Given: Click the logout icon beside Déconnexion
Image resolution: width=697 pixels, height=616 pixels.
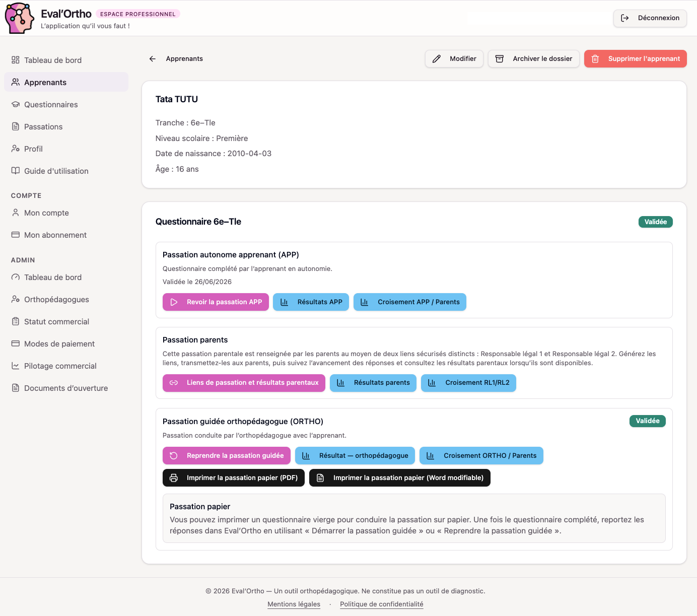Looking at the screenshot, I should [625, 18].
